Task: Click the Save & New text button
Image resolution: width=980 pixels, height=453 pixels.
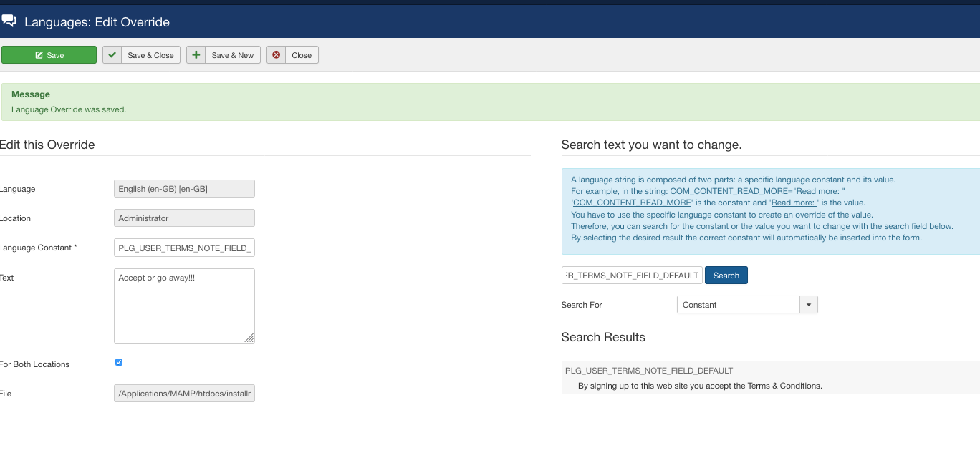Action: [x=232, y=55]
